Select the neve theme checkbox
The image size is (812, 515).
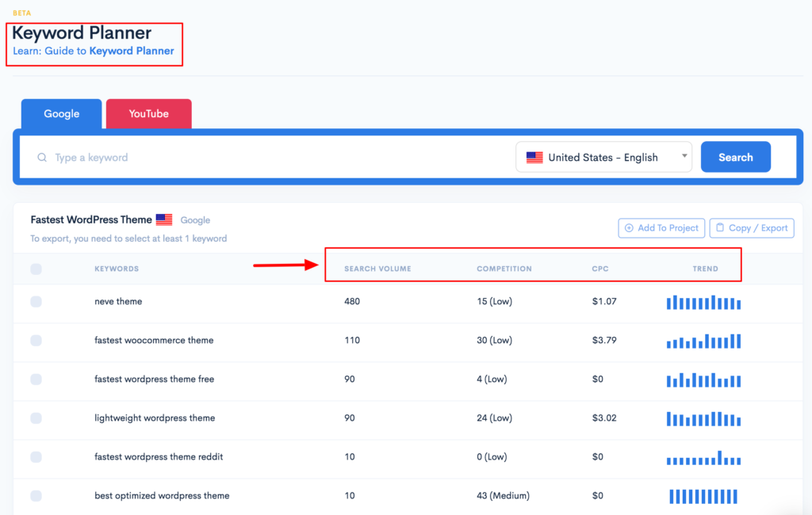click(x=36, y=301)
